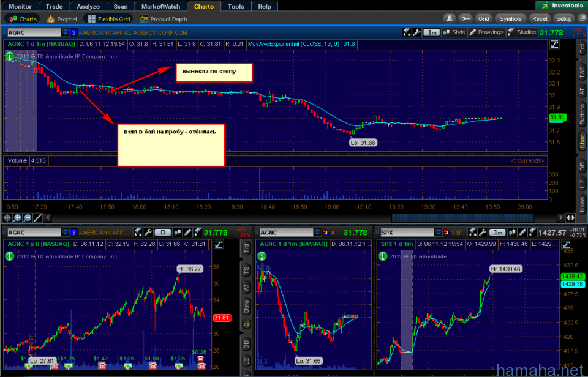Click the daily chart style candles icon
The image size is (588, 377).
(x=178, y=233)
